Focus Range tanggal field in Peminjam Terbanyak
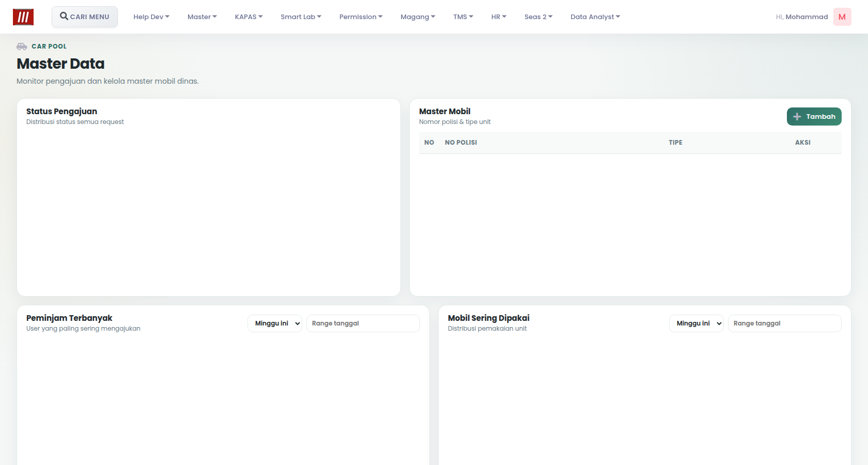 (x=363, y=323)
